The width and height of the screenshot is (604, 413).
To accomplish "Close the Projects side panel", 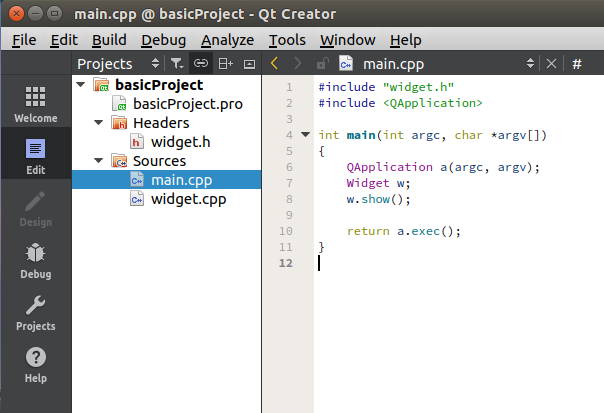I will (x=250, y=64).
